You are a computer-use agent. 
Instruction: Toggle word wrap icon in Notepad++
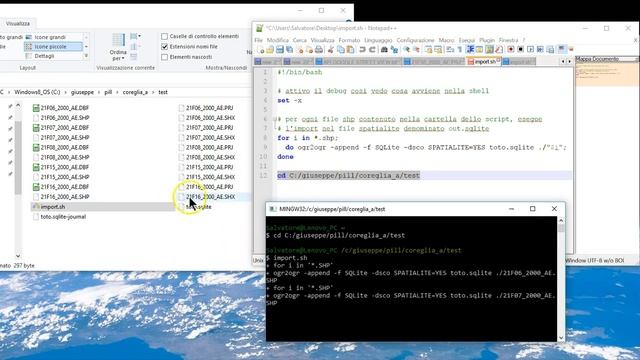tap(451, 50)
